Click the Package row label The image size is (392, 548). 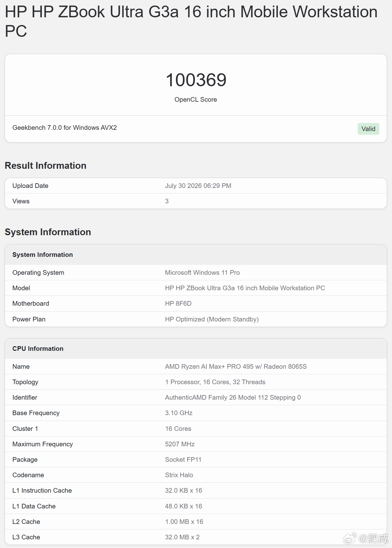pyautogui.click(x=25, y=460)
